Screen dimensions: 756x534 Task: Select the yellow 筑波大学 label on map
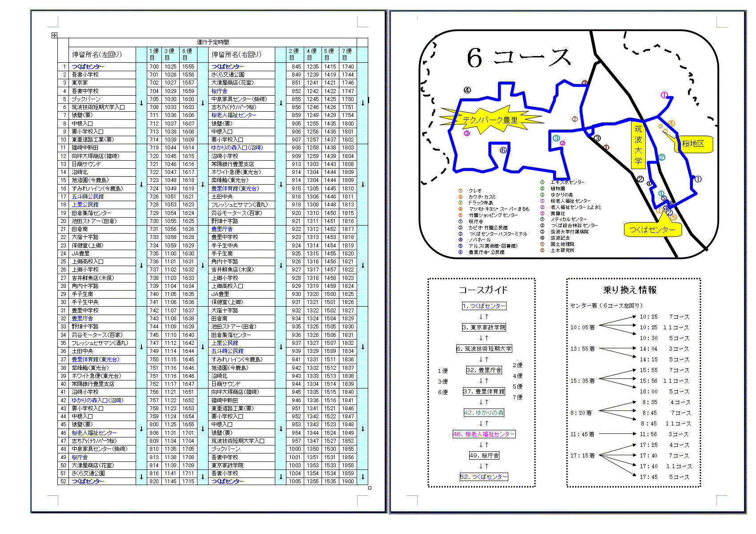638,145
